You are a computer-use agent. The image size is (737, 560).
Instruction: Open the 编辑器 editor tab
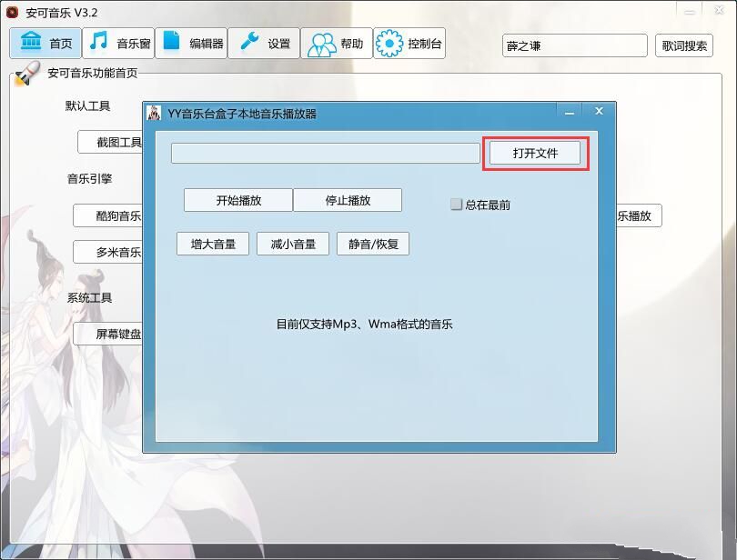191,44
